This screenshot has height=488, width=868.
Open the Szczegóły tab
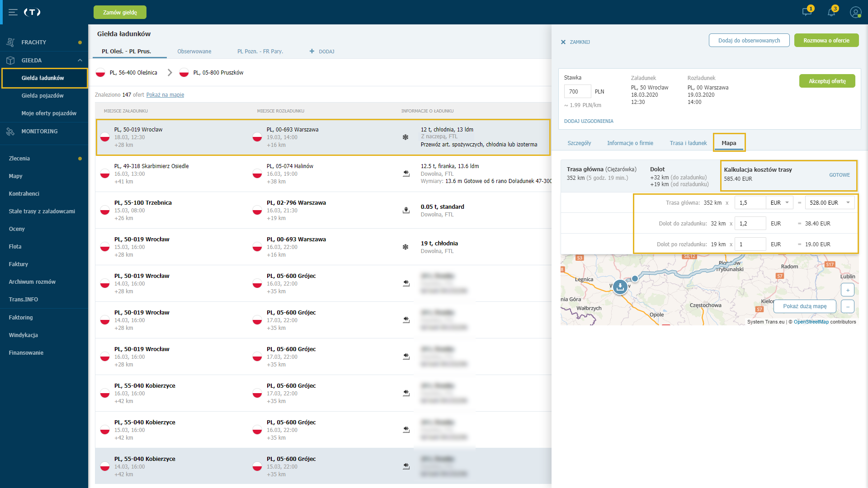[579, 143]
